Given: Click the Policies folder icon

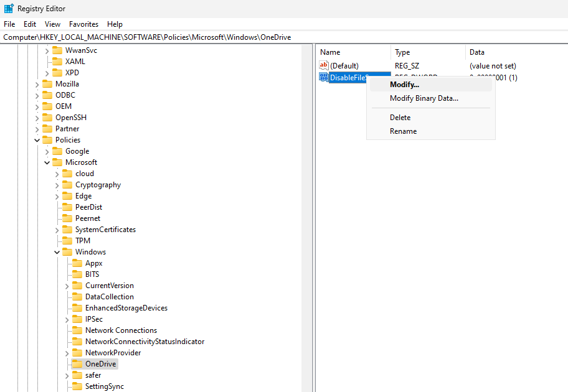Looking at the screenshot, I should click(x=47, y=140).
